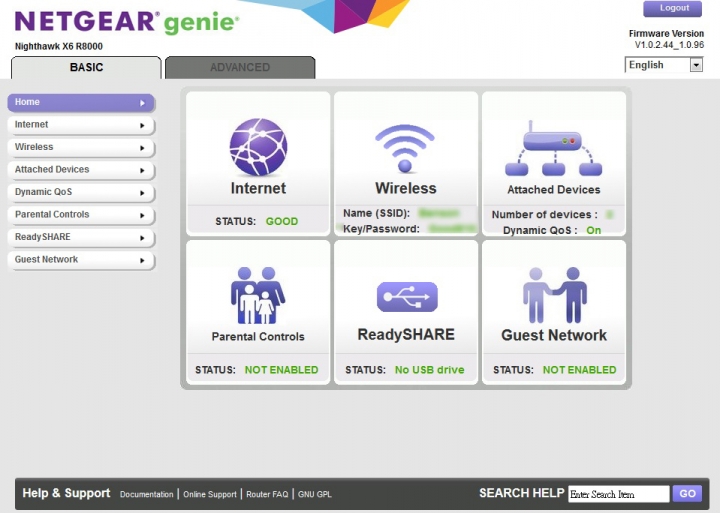Open Wireless in the sidebar menu
Image resolution: width=720 pixels, height=513 pixels.
pyautogui.click(x=81, y=147)
